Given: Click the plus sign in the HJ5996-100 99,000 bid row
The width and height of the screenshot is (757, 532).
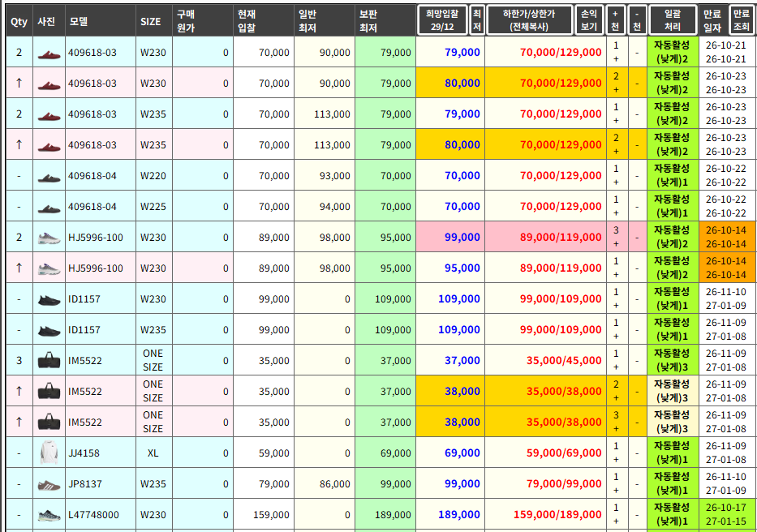Looking at the screenshot, I should (x=616, y=244).
